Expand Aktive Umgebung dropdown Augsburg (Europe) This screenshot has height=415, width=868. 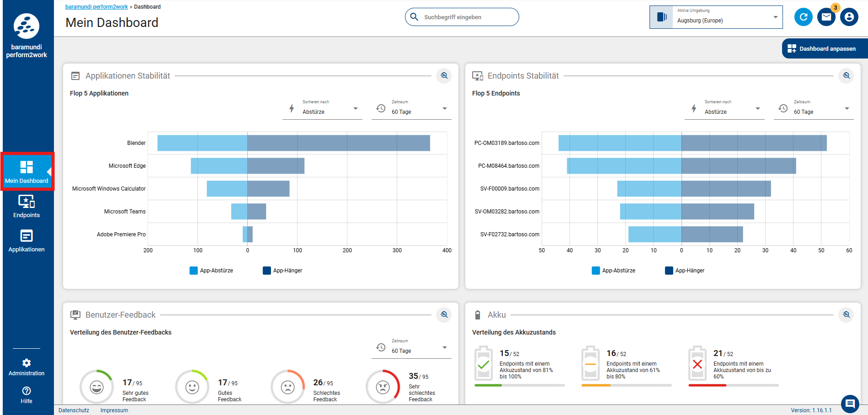point(716,17)
